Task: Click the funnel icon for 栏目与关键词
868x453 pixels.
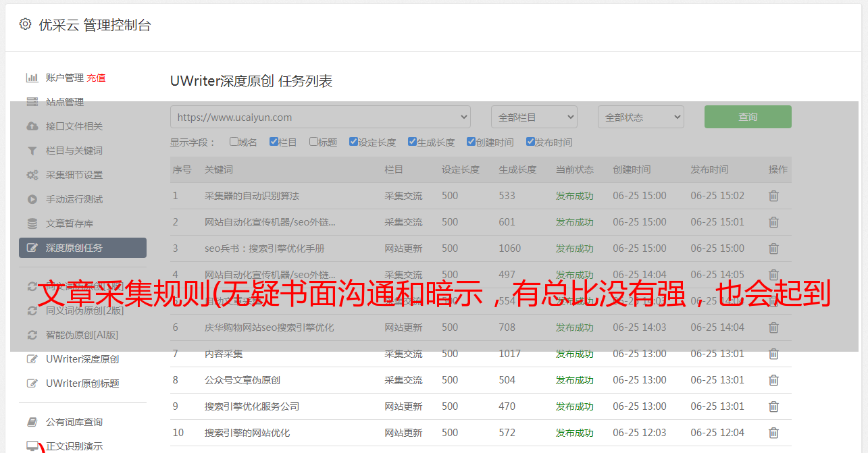Action: pos(32,151)
